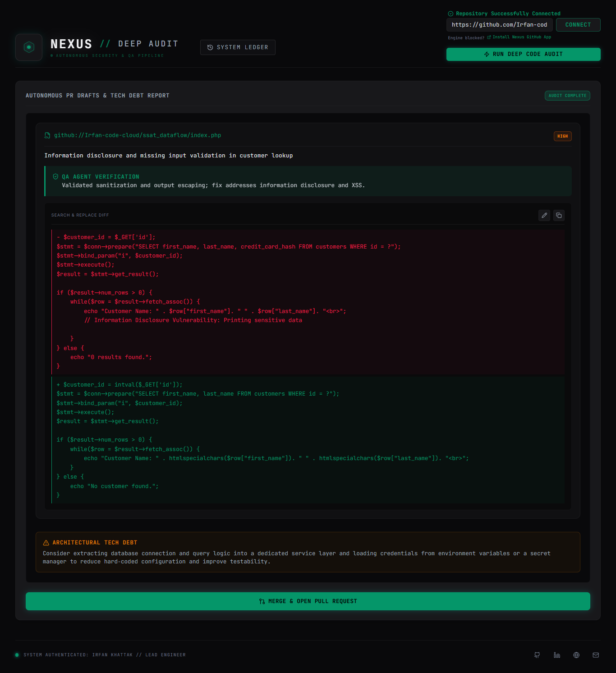
Task: Open the LinkedIn icon in the footer
Action: tap(557, 655)
